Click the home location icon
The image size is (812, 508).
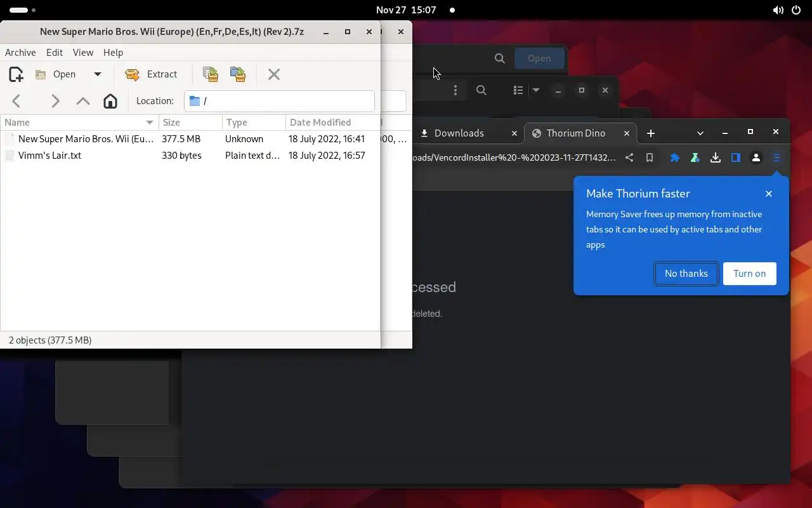click(110, 101)
